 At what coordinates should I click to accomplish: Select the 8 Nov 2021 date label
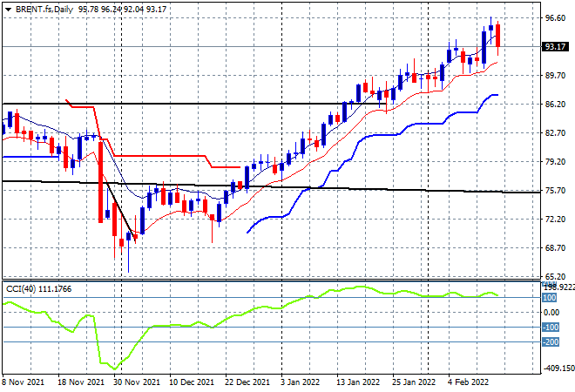[24, 382]
